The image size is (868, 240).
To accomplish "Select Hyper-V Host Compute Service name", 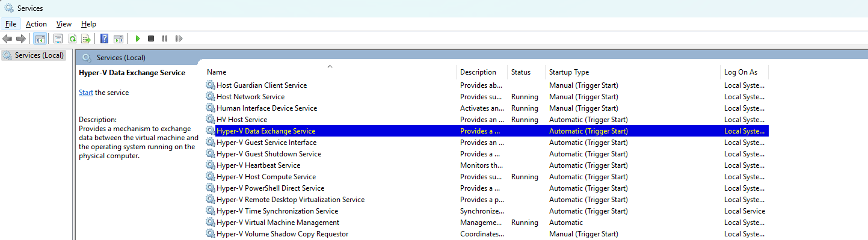I will [x=266, y=177].
